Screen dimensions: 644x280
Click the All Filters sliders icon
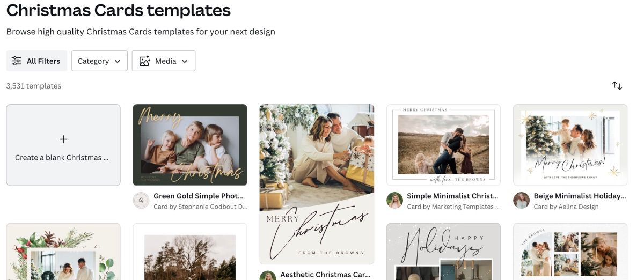17,61
